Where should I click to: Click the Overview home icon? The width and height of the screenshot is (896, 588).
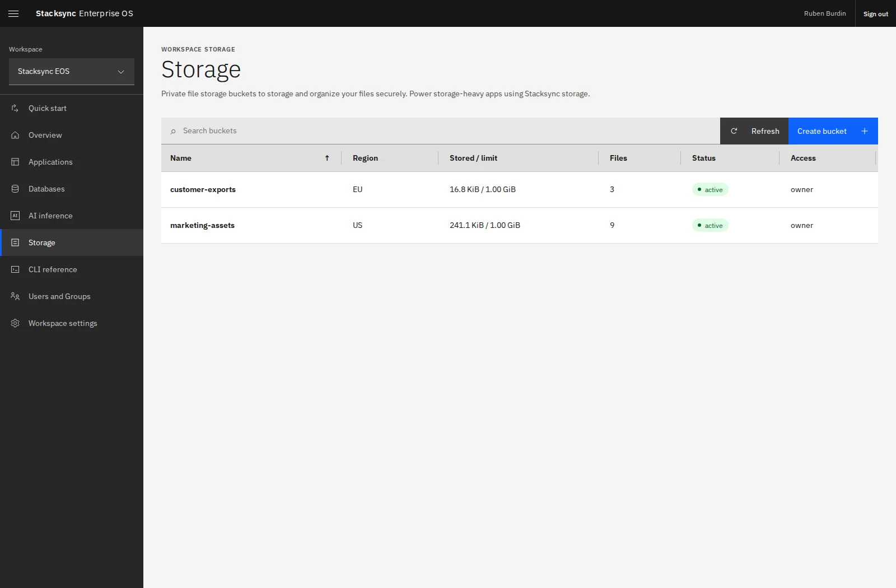pyautogui.click(x=15, y=135)
